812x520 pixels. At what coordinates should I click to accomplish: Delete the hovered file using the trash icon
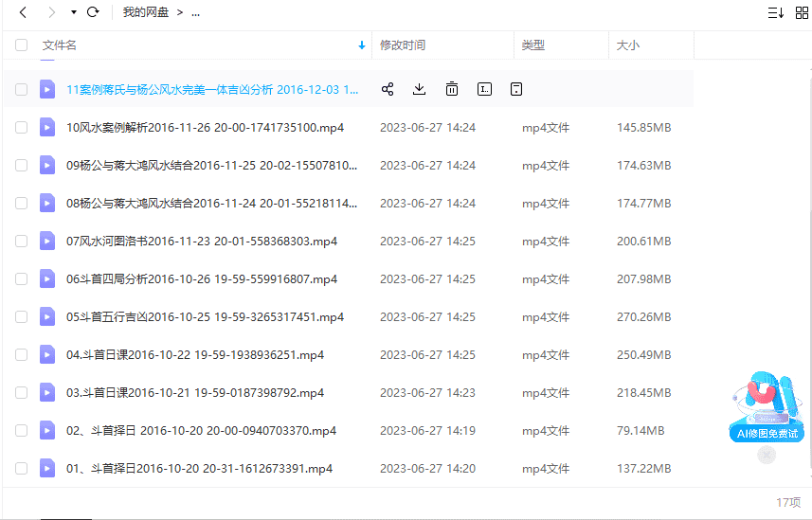[452, 89]
